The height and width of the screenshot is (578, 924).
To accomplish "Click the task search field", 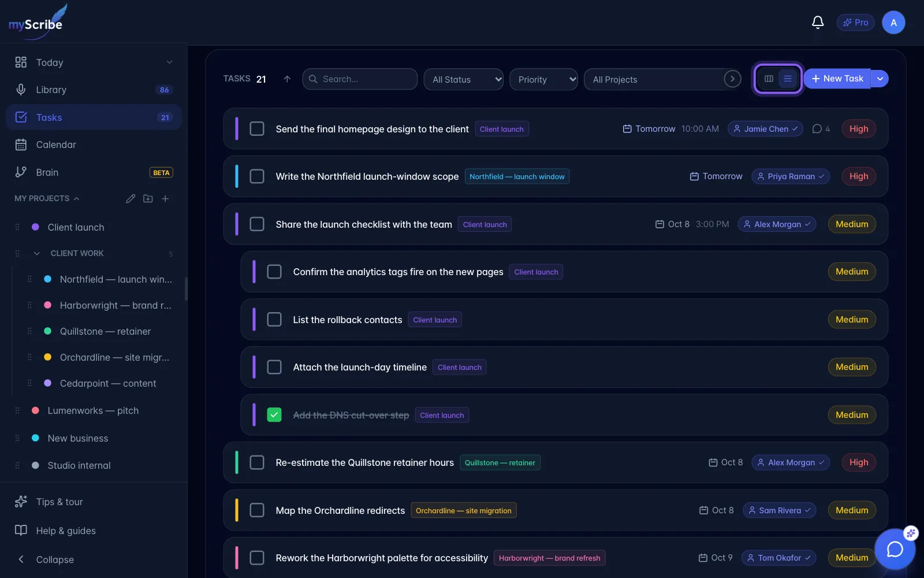I will point(360,79).
